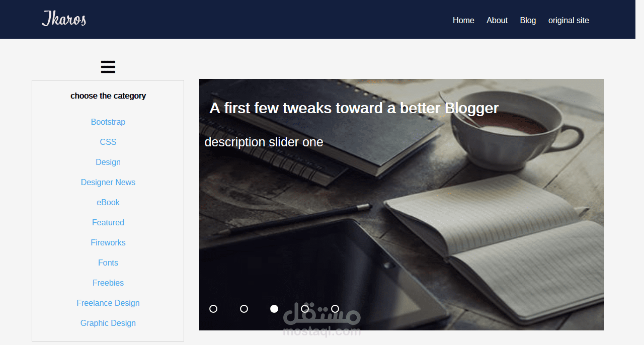Viewport: 644px width, 345px height.
Task: Select the filled third slider dot
Action: (x=274, y=309)
